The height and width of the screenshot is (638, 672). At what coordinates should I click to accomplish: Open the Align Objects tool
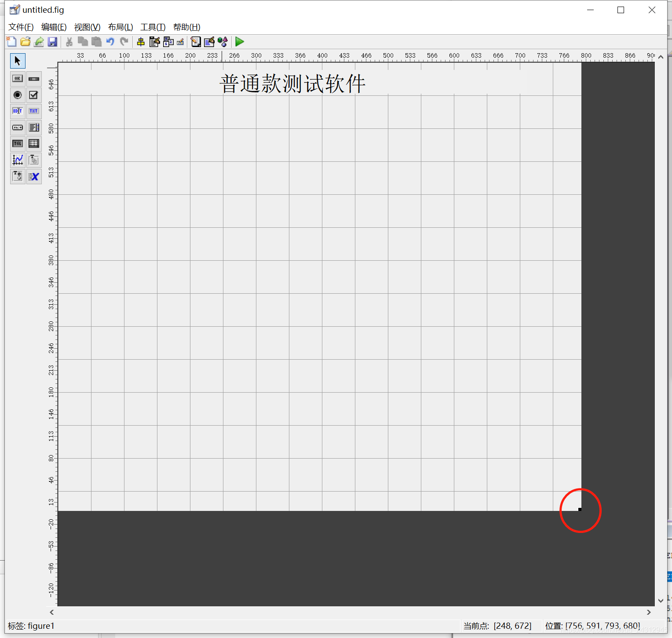click(x=141, y=42)
